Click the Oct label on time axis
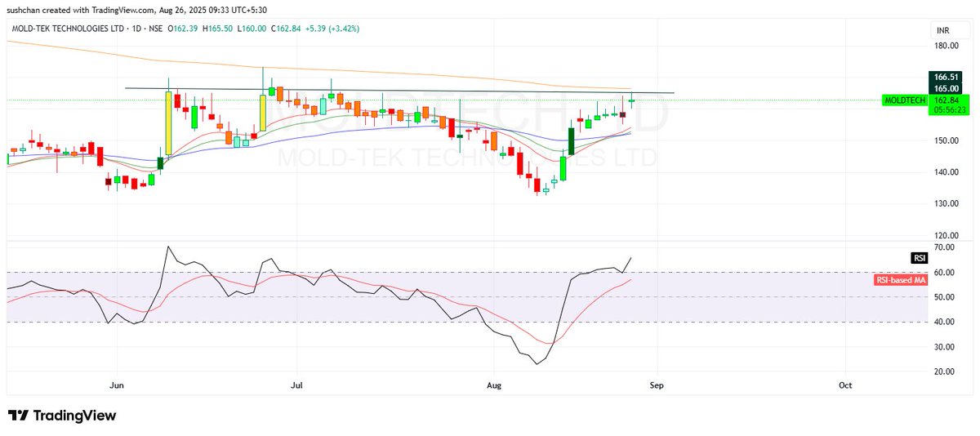 [x=845, y=385]
